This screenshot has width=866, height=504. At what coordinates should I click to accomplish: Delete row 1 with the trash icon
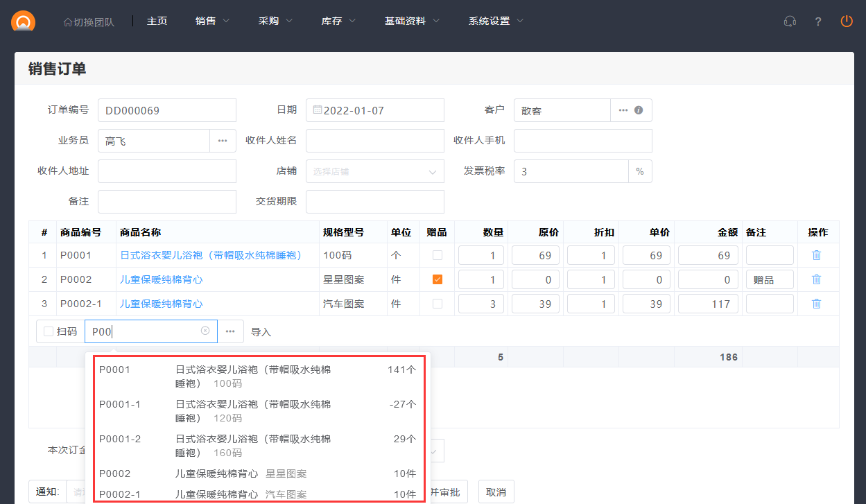817,255
